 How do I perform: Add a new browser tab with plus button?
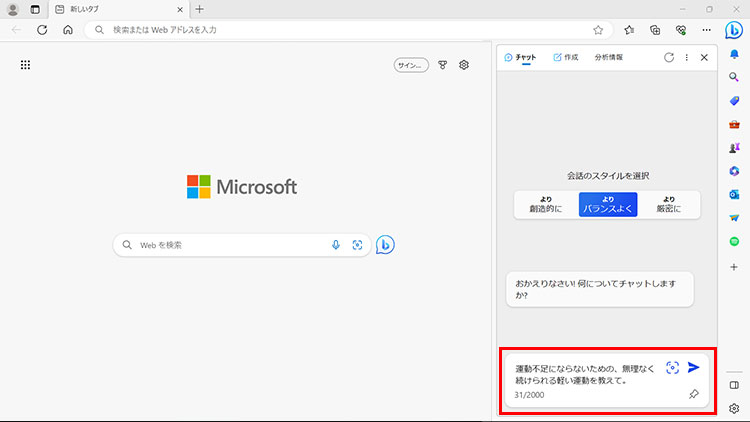pyautogui.click(x=199, y=9)
